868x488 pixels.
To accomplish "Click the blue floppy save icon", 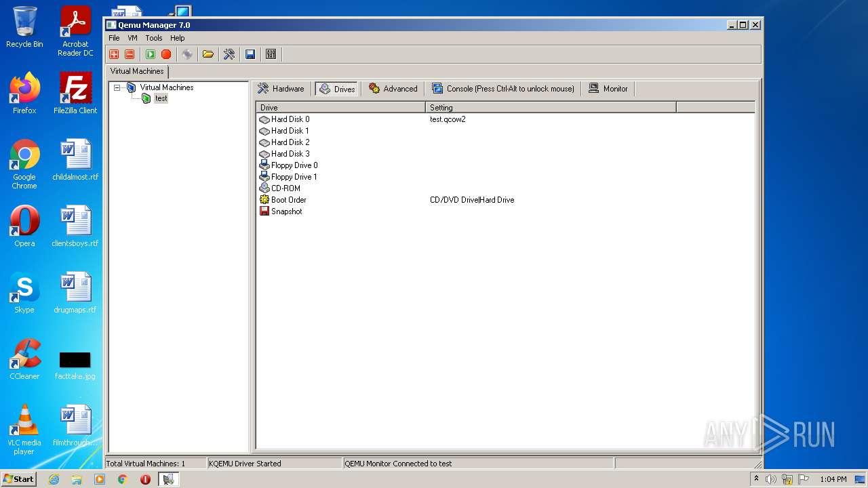I will point(250,54).
